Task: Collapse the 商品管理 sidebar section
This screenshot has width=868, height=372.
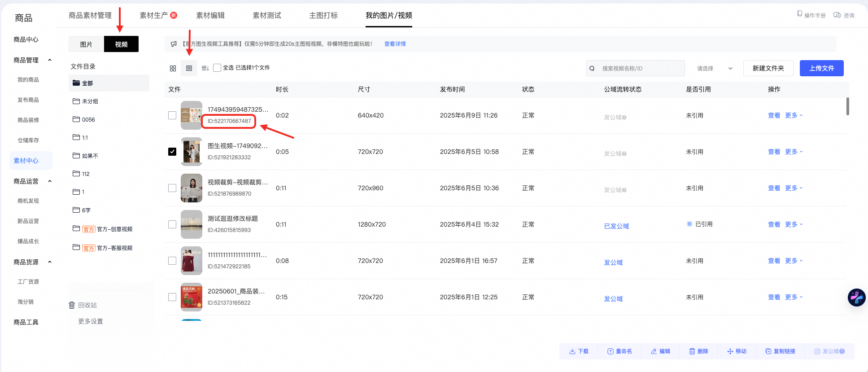Action: coord(50,60)
